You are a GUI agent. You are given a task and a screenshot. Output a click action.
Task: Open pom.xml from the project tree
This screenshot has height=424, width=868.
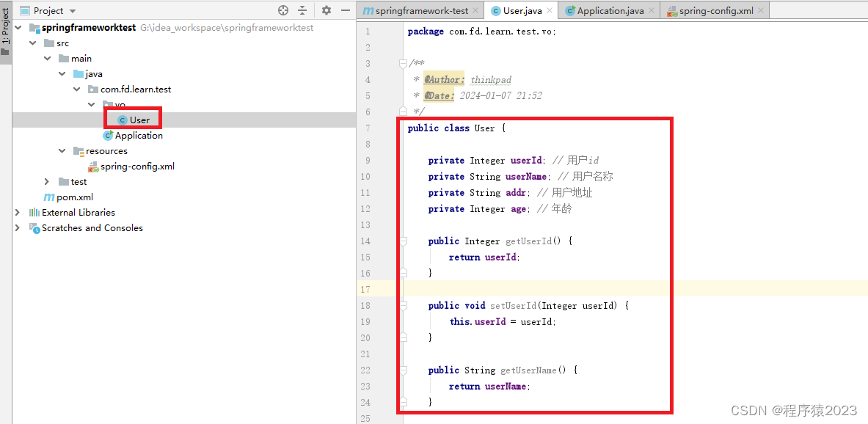[73, 197]
